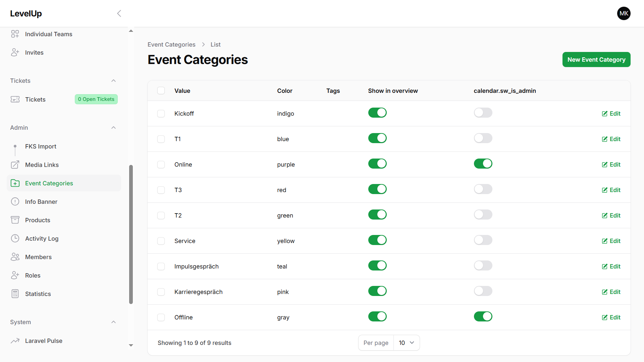The width and height of the screenshot is (644, 362).
Task: Disable Show in overview for Kickoff
Action: [x=377, y=113]
